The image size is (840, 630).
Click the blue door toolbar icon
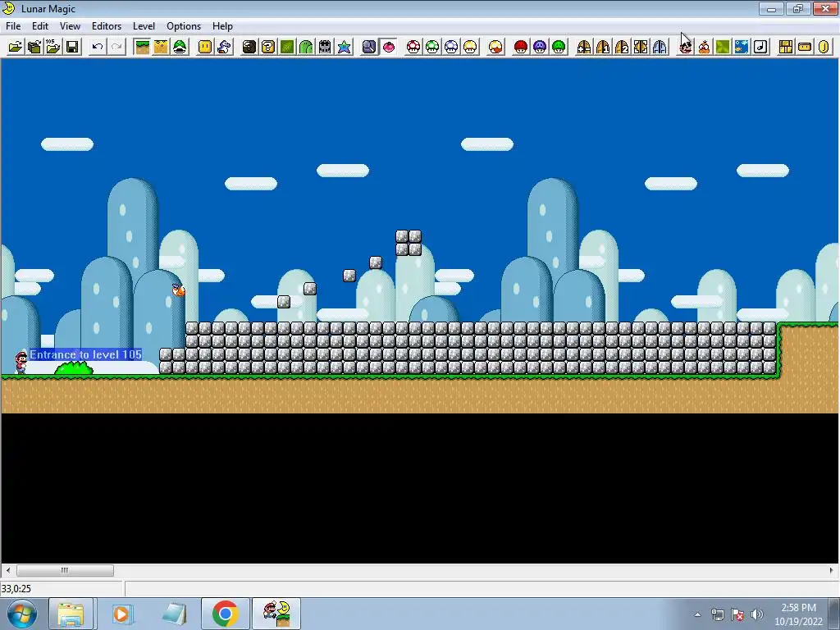(660, 47)
